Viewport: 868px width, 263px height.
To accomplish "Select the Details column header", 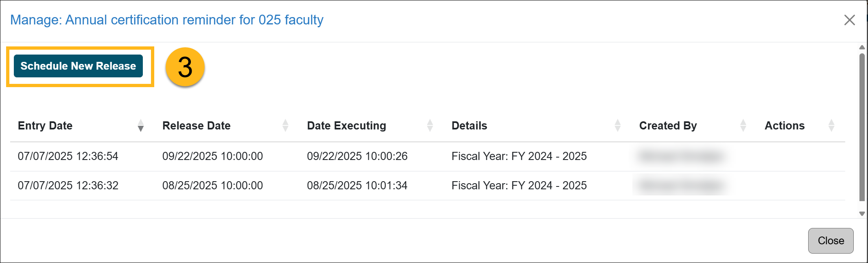I will point(469,126).
